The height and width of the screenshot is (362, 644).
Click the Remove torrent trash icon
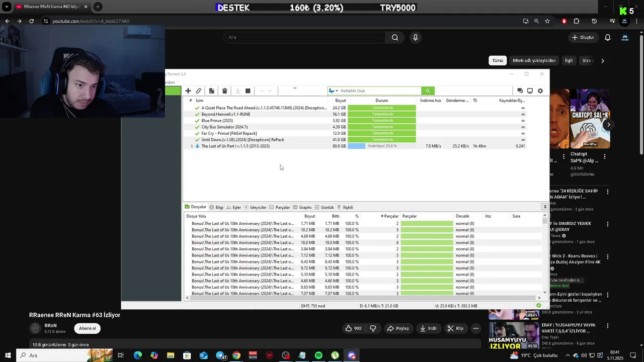[224, 91]
